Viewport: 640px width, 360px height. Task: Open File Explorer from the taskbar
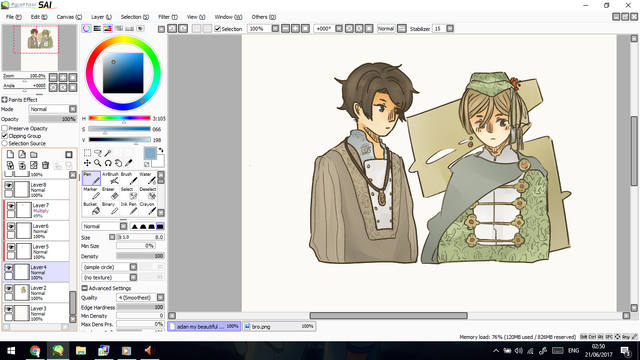pos(81,351)
